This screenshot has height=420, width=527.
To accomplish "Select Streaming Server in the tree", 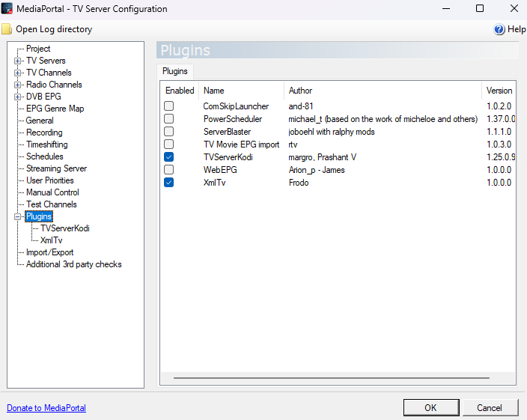I will [56, 168].
